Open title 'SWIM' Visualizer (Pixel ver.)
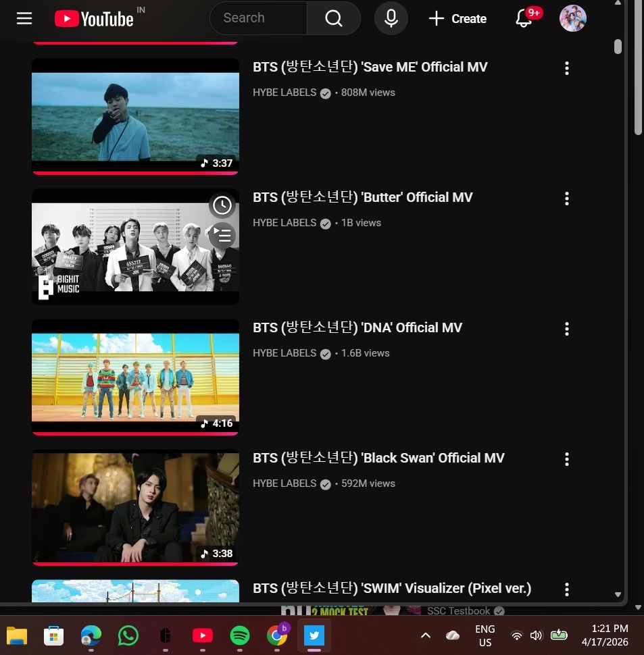 coord(391,588)
